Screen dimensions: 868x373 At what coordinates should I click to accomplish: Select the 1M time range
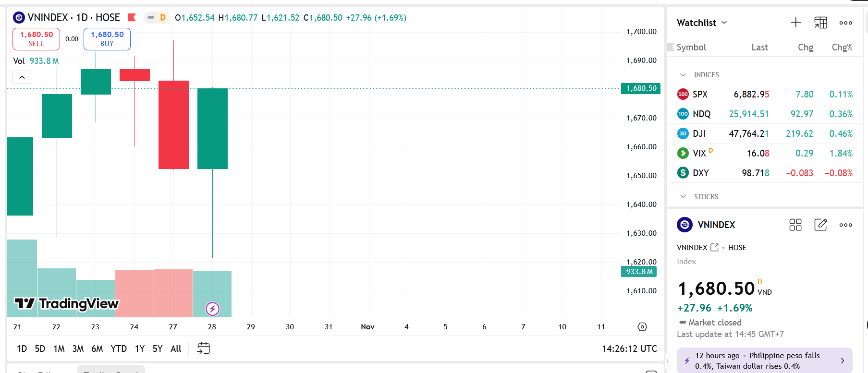[59, 349]
